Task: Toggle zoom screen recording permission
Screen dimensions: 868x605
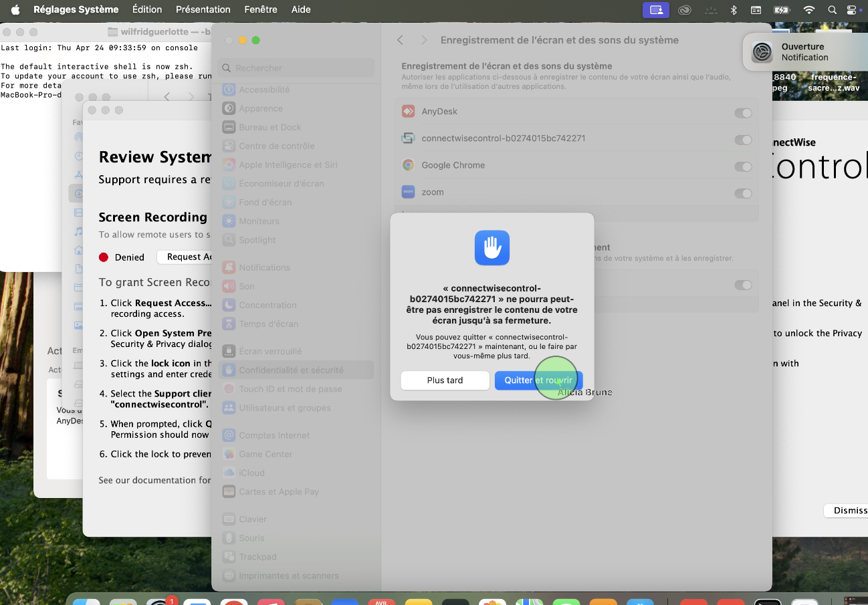Action: click(x=743, y=193)
